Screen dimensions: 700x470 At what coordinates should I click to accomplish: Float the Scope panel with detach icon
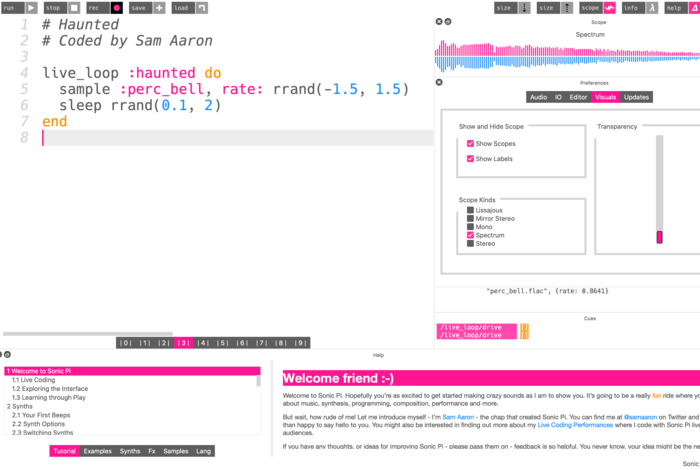coord(448,21)
